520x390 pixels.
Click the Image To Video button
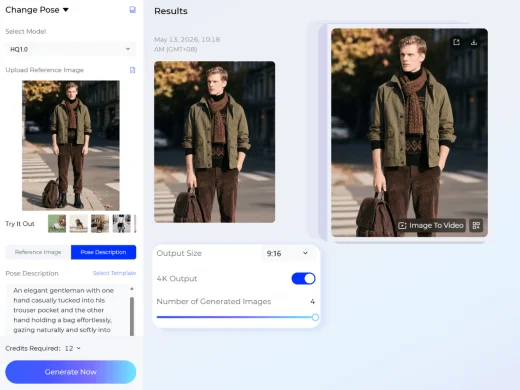coord(431,225)
